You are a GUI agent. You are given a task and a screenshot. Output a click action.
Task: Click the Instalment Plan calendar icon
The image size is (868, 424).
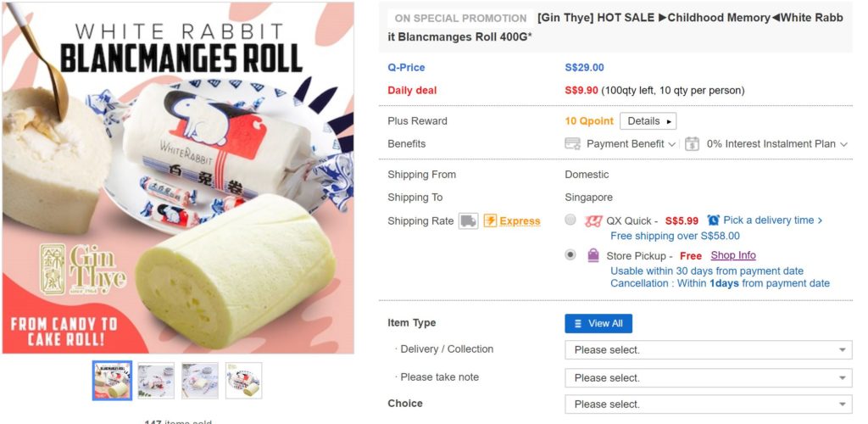click(x=692, y=144)
